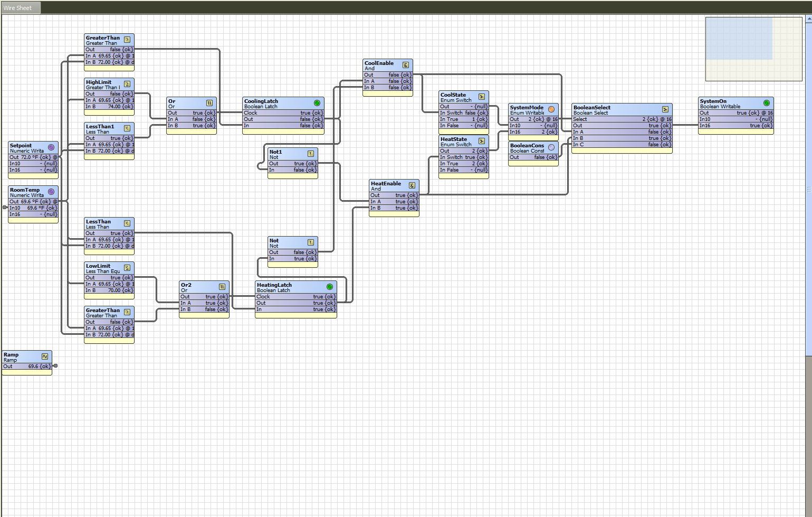Click the HighLimit greater-than icon
812x517 pixels.
[127, 84]
